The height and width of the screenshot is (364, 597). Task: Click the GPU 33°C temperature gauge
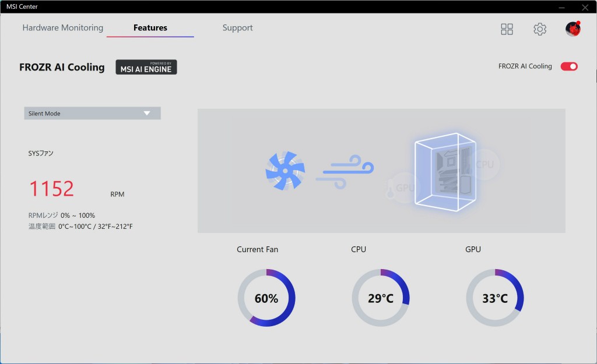click(x=495, y=298)
